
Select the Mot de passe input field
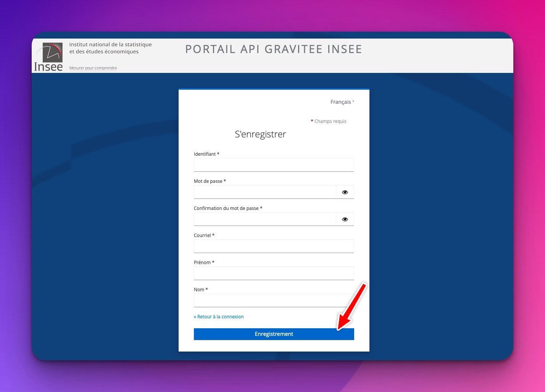click(x=265, y=192)
